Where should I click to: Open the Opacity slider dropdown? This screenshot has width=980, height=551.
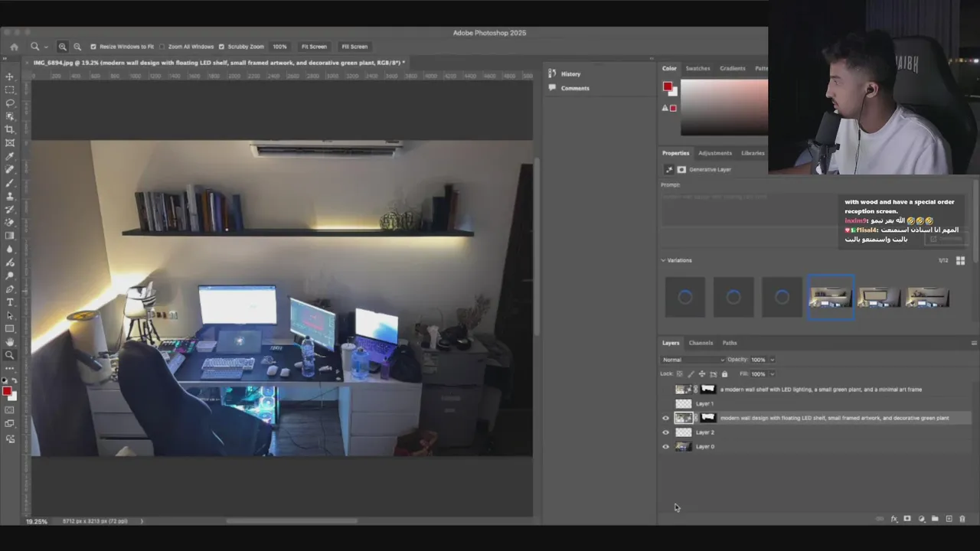772,360
